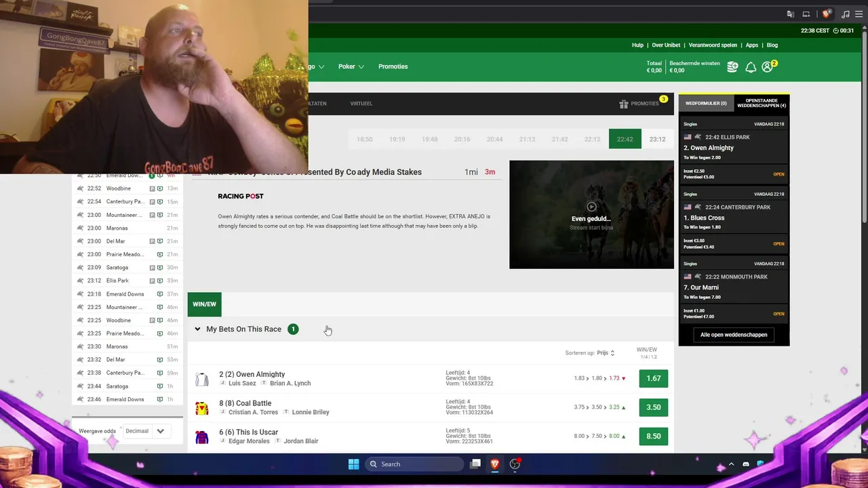
Task: Bet on Coal Battle at 3.50
Action: [653, 407]
